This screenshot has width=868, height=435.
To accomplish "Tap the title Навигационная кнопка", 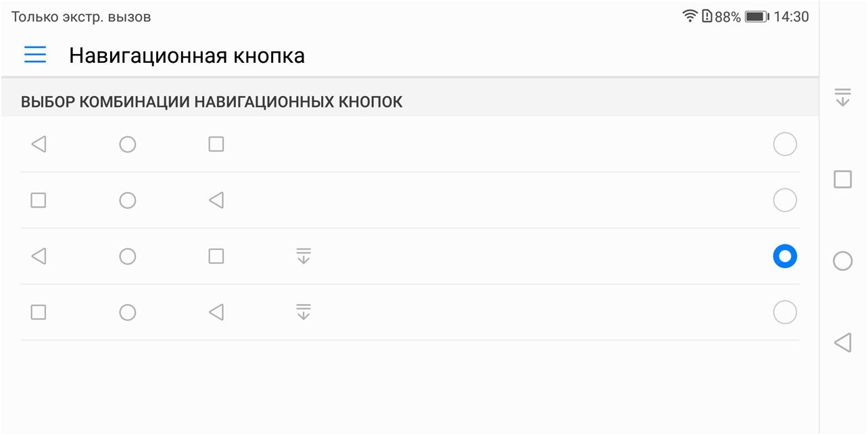I will click(185, 55).
